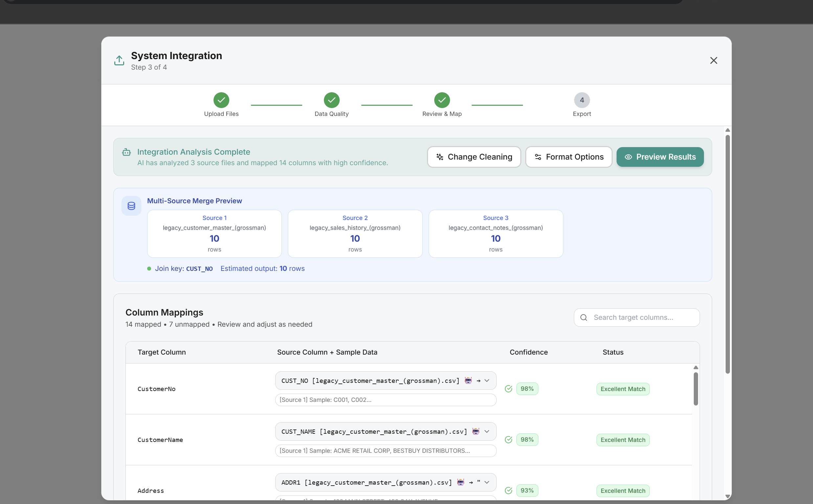Image resolution: width=813 pixels, height=504 pixels.
Task: Click the AI robot icon in CUST_NO row
Action: point(468,380)
